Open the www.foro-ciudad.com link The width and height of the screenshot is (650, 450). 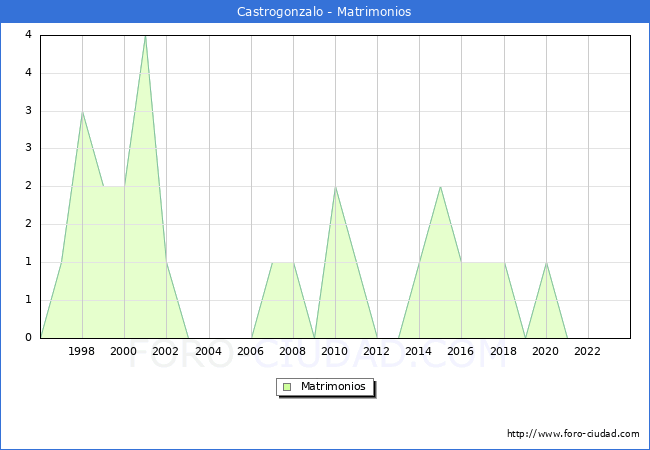pos(573,434)
